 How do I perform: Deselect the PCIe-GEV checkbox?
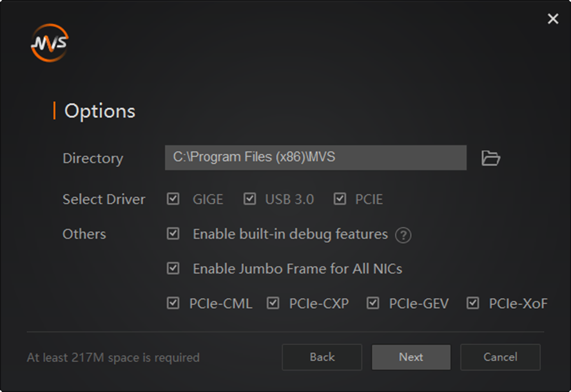click(373, 303)
